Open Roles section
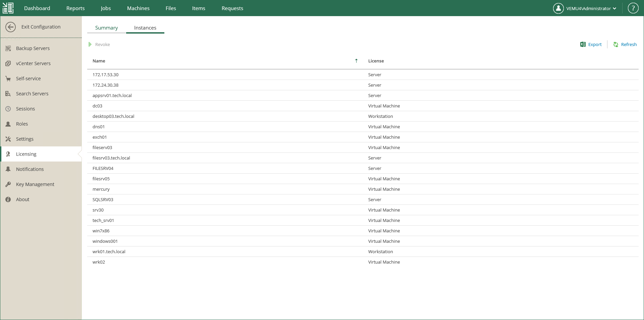This screenshot has width=644, height=320. pyautogui.click(x=41, y=124)
